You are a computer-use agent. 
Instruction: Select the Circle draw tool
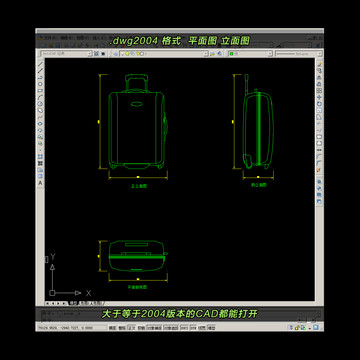(x=40, y=103)
